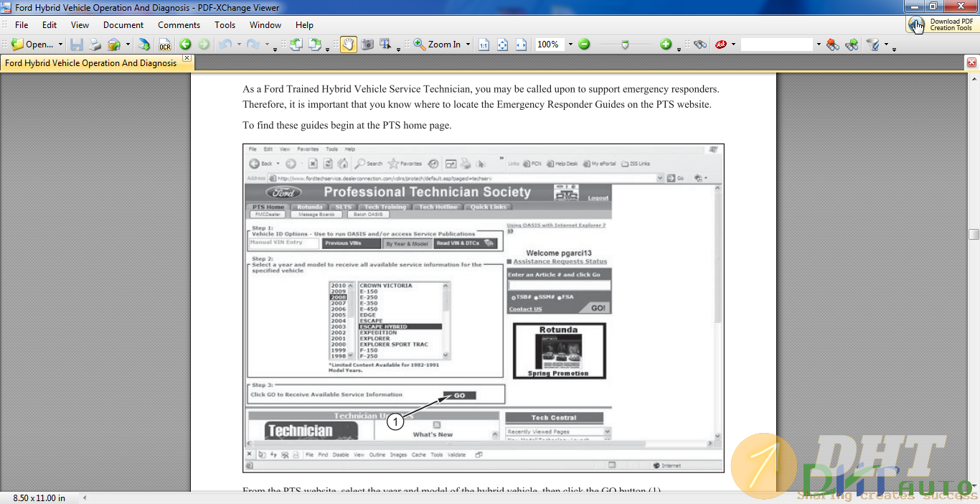Open toolbar options beside the Select tool

(x=399, y=49)
